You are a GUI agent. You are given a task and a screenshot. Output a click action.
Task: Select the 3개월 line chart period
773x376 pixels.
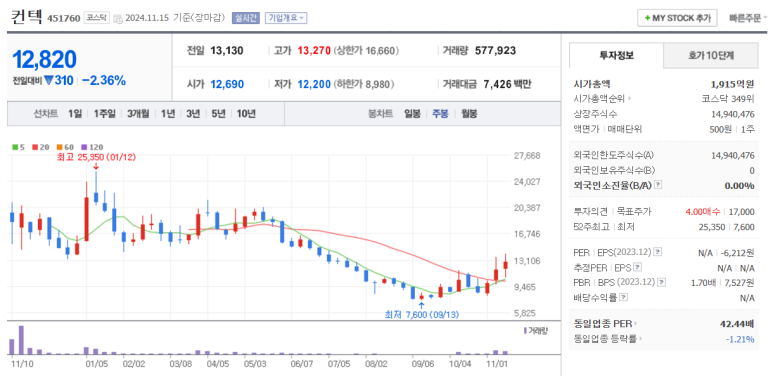[x=138, y=114]
